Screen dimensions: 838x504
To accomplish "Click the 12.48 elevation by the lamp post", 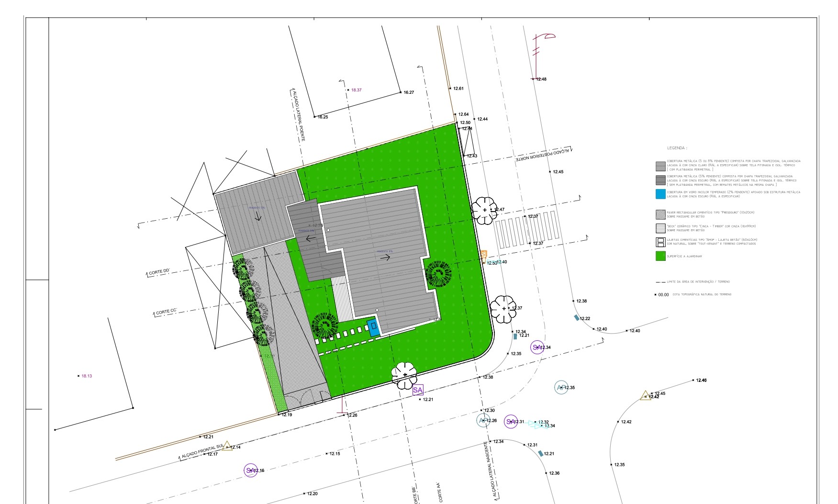I will (x=541, y=79).
